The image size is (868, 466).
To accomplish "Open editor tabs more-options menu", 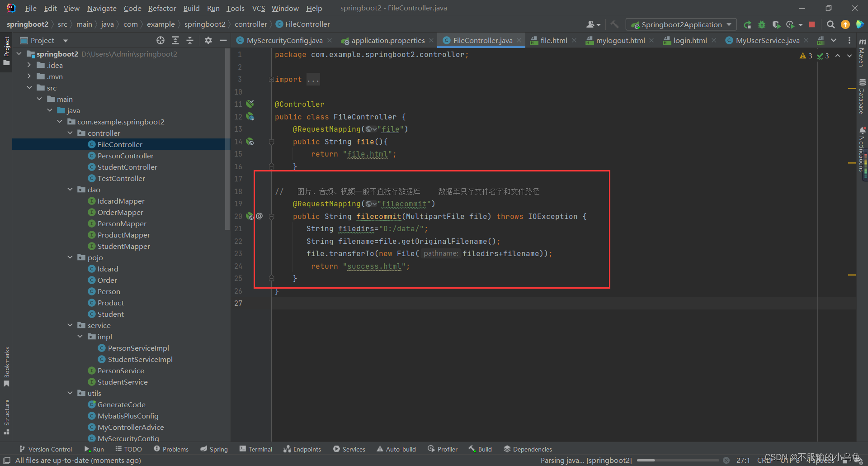I will (x=849, y=40).
